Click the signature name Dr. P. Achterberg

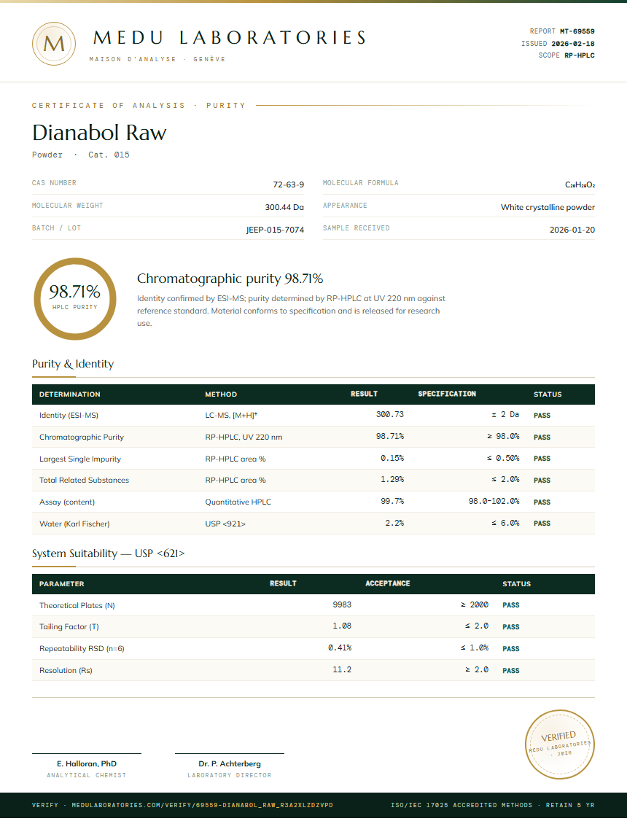pyautogui.click(x=230, y=763)
